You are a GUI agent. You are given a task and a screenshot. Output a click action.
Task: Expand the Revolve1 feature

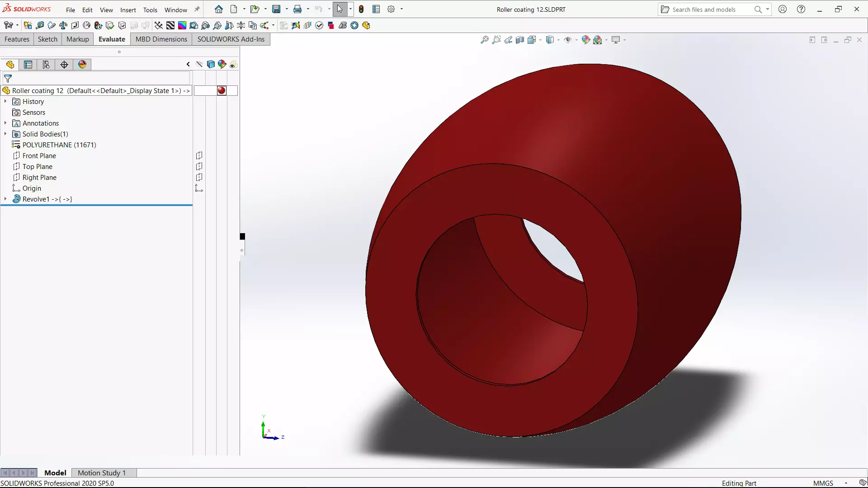click(5, 199)
